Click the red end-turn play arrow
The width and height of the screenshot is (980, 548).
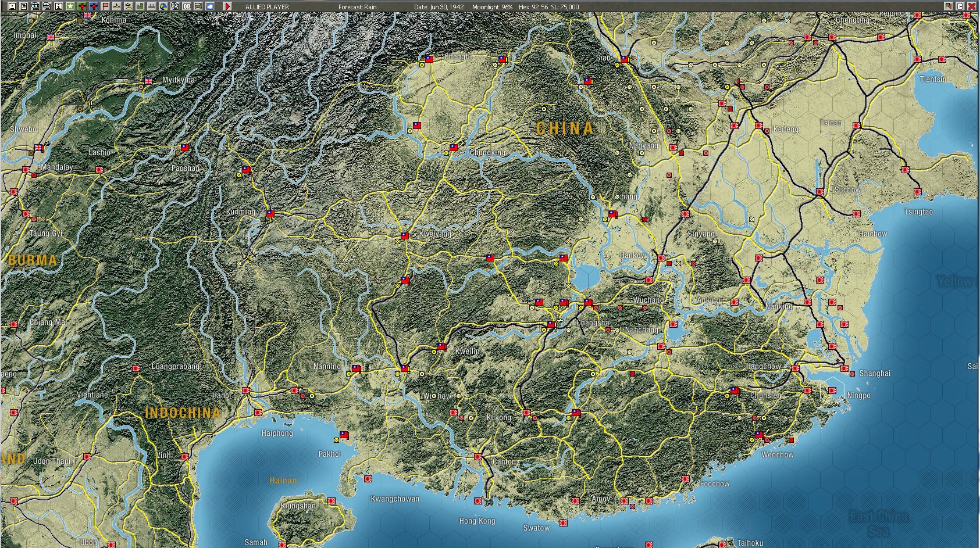(x=227, y=6)
